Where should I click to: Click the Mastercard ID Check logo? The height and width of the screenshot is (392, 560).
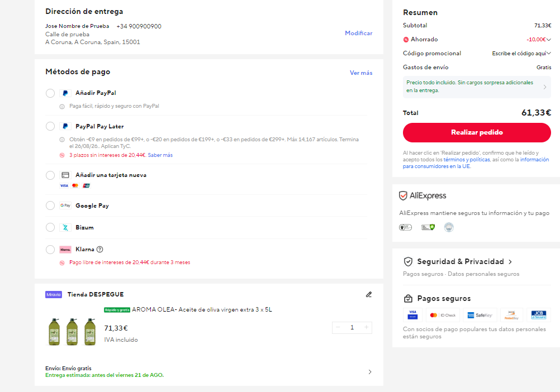443,315
